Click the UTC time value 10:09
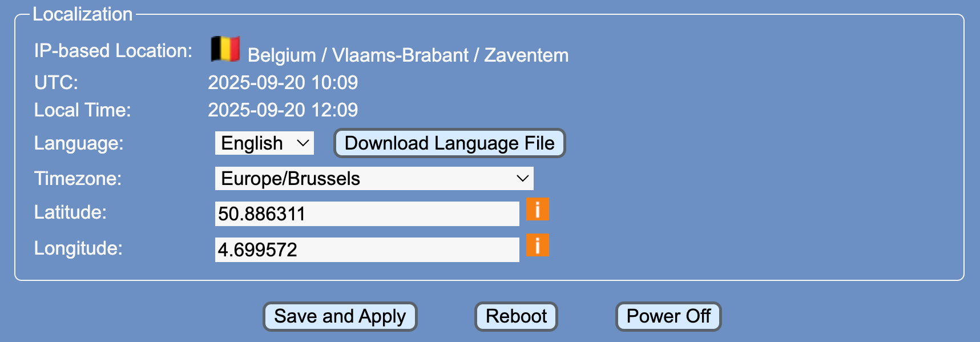 pos(334,83)
